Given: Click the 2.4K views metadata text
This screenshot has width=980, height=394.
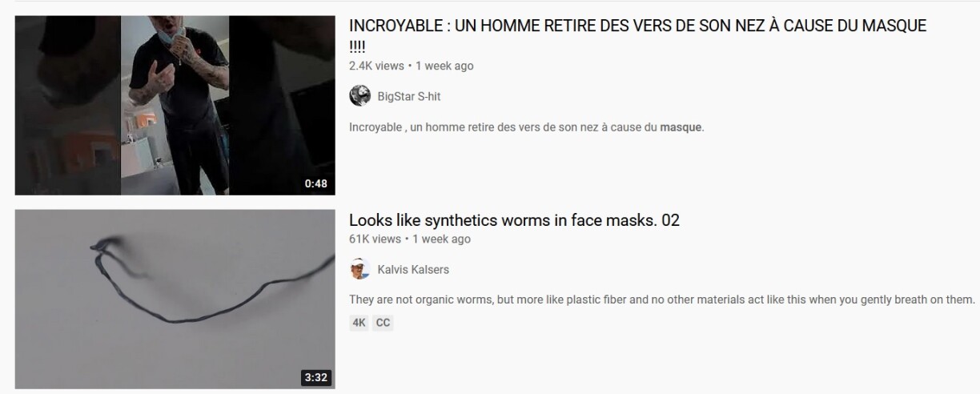Looking at the screenshot, I should point(376,66).
